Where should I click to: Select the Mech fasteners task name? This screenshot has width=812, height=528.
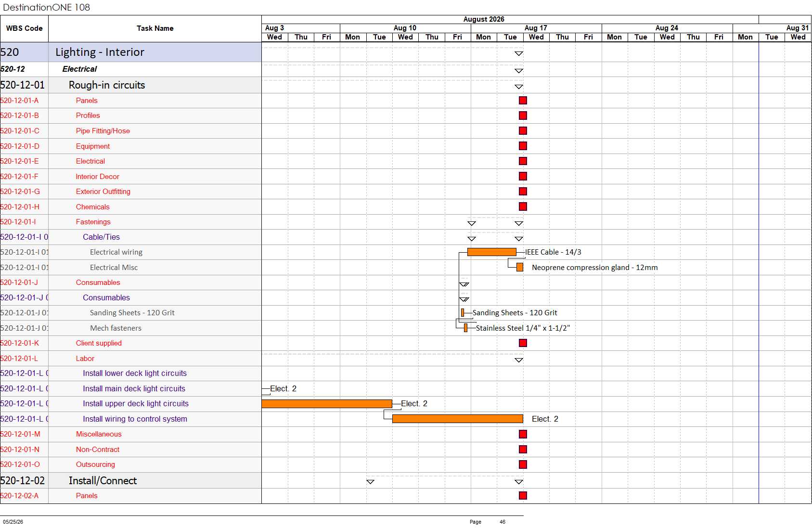(x=116, y=328)
